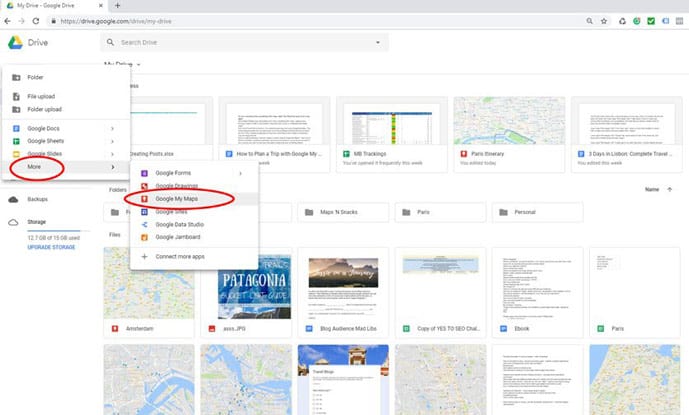689x415 pixels.
Task: Type in the Search Drive field
Action: (244, 43)
